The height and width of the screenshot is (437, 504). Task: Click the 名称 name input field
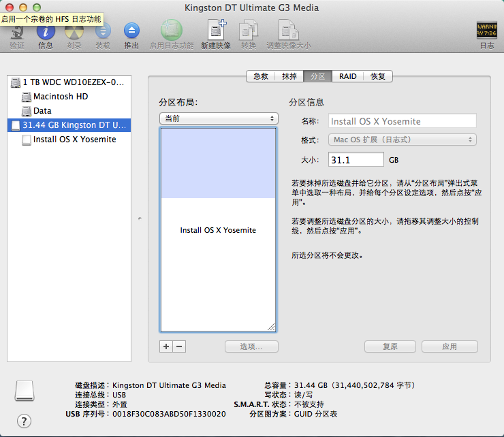point(402,121)
